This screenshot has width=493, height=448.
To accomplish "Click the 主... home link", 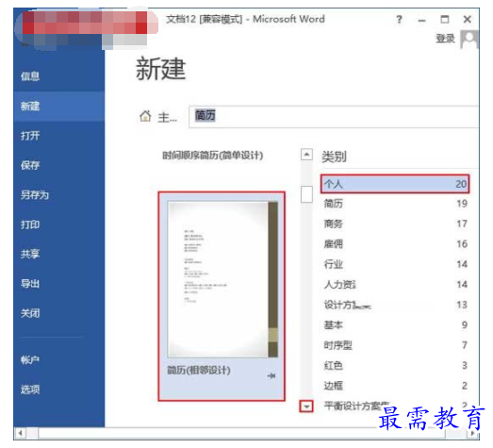I will coord(167,118).
